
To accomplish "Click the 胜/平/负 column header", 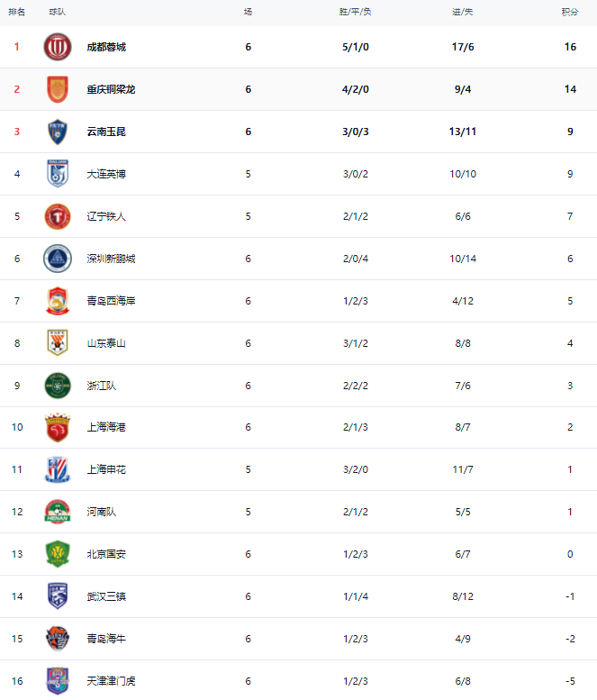I will [x=356, y=12].
